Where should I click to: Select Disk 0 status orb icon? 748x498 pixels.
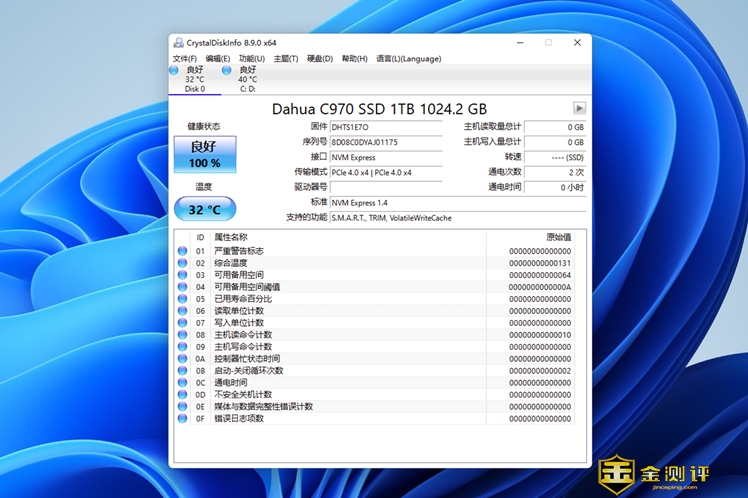[x=176, y=70]
